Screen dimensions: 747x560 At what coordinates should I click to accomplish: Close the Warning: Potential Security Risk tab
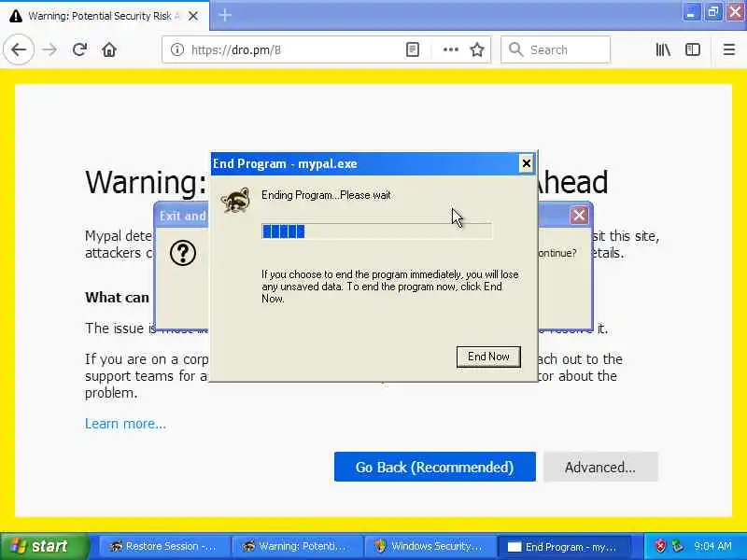point(193,16)
